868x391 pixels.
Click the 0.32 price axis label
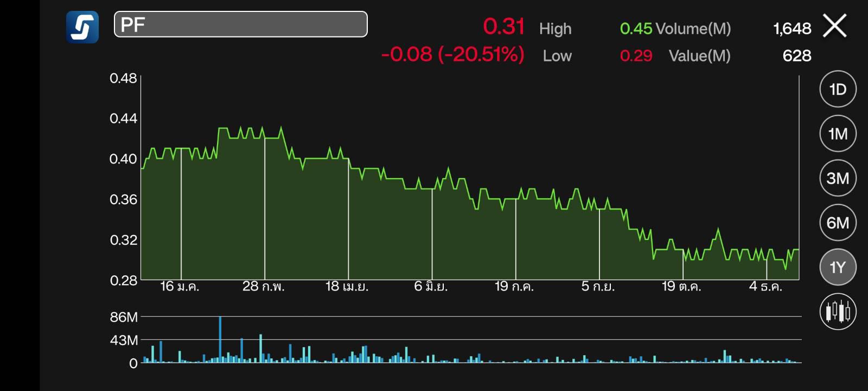click(123, 240)
